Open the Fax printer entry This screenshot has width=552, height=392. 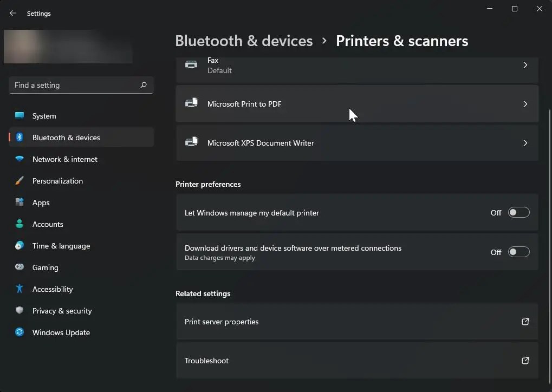point(357,70)
